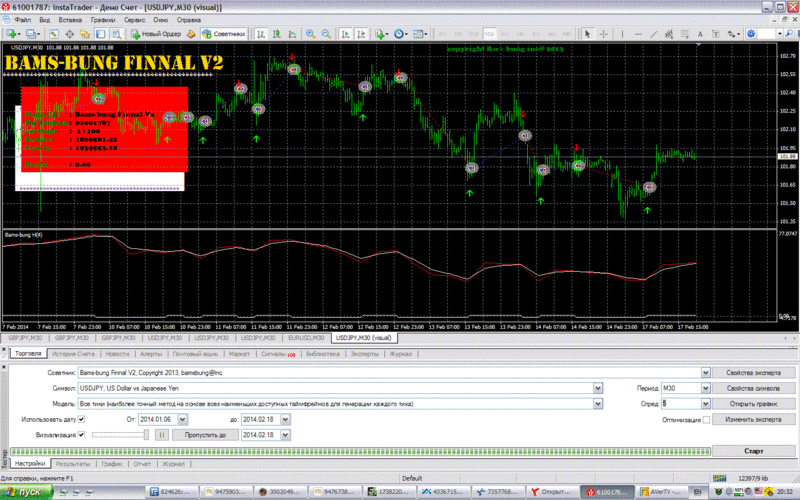Click the Свойства эксперта button

[754, 372]
